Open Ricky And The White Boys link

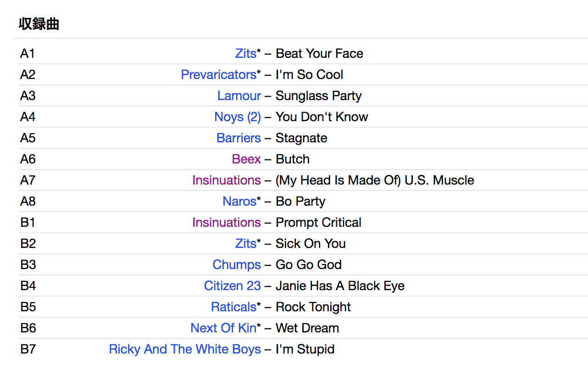coord(185,349)
